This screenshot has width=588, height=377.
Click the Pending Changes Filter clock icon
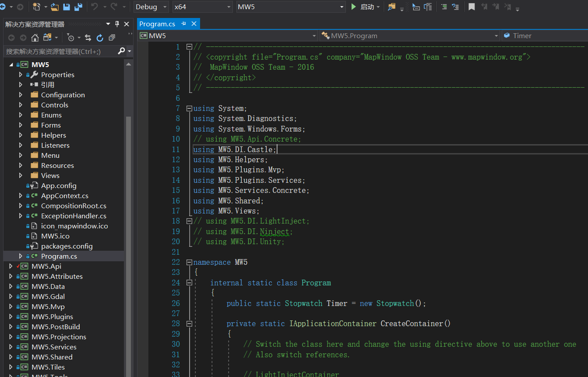point(71,38)
